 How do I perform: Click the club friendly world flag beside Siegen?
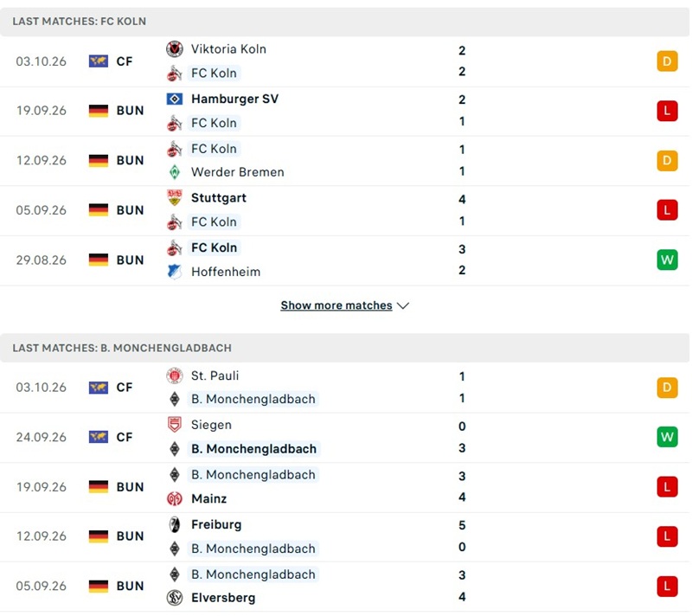[99, 437]
